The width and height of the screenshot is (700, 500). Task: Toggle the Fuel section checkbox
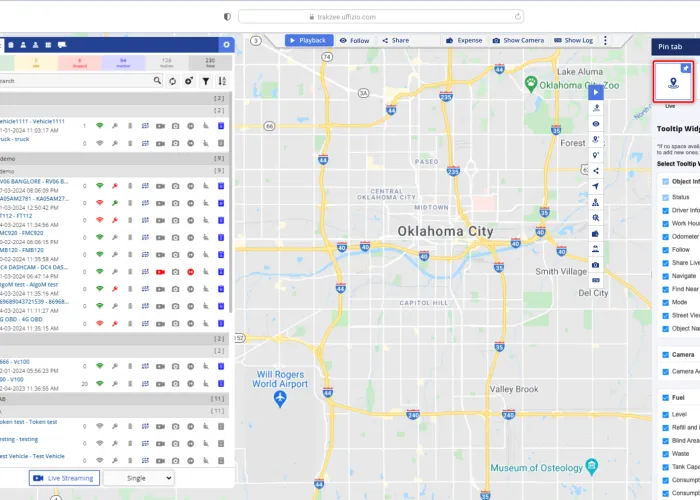666,397
